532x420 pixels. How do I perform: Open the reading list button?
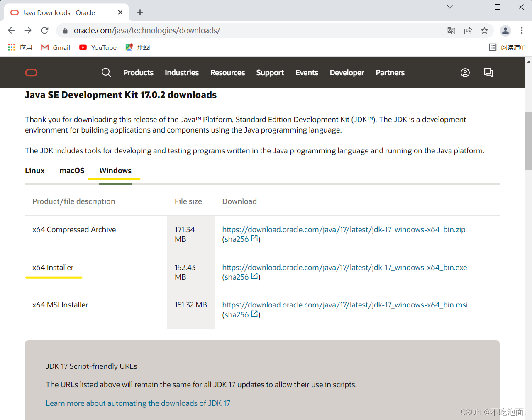coord(508,47)
